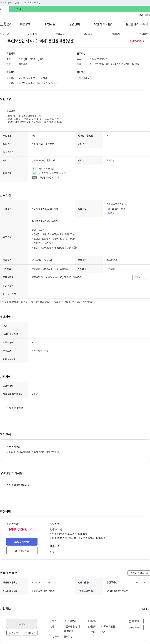Click the 협의가능 tag

pyautogui.click(x=111, y=213)
